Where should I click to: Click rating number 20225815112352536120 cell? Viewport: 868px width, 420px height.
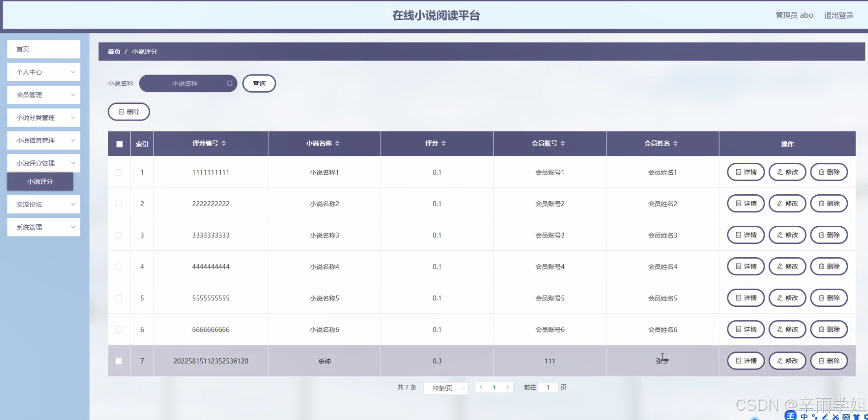211,361
